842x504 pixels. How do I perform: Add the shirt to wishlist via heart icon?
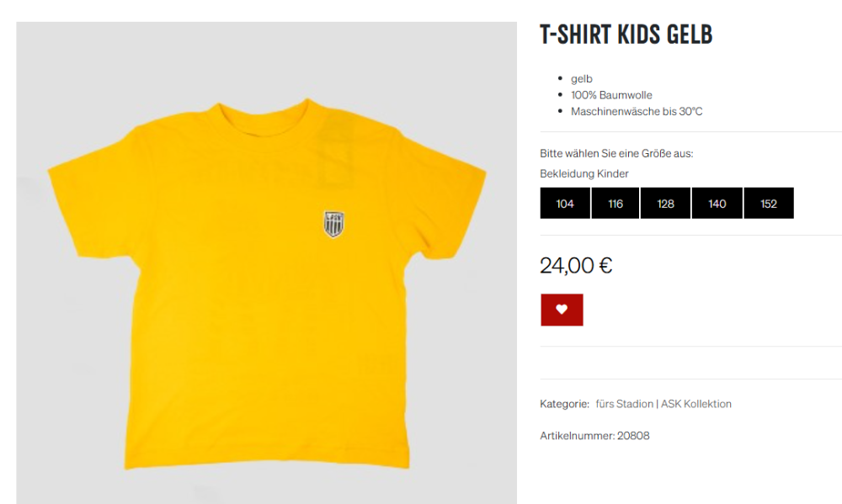pyautogui.click(x=562, y=310)
